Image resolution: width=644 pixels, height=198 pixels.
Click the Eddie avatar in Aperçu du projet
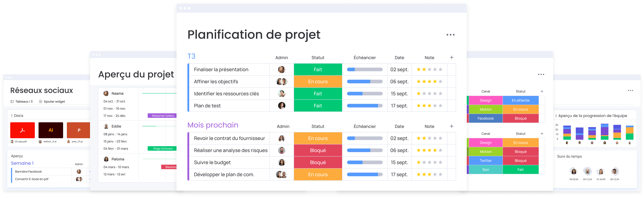point(106,126)
